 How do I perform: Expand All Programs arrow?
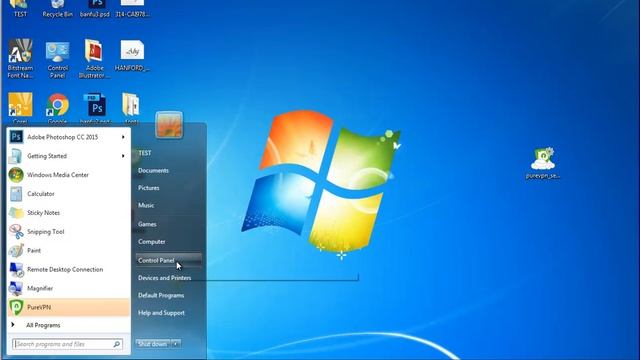13,325
